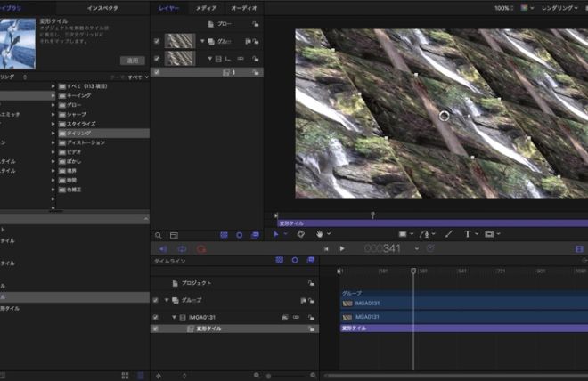
Task: Click the 適用 apply button
Action: point(132,61)
